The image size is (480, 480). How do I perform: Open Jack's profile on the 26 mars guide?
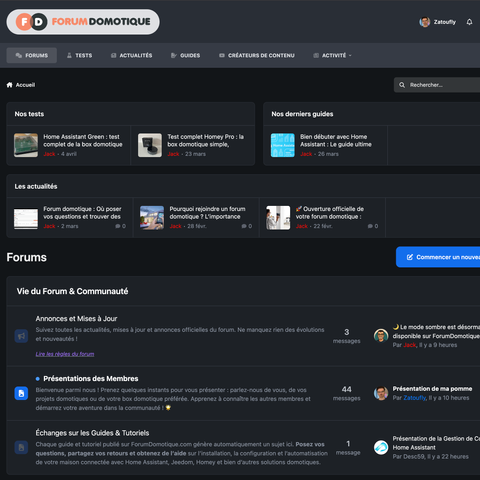tap(306, 154)
